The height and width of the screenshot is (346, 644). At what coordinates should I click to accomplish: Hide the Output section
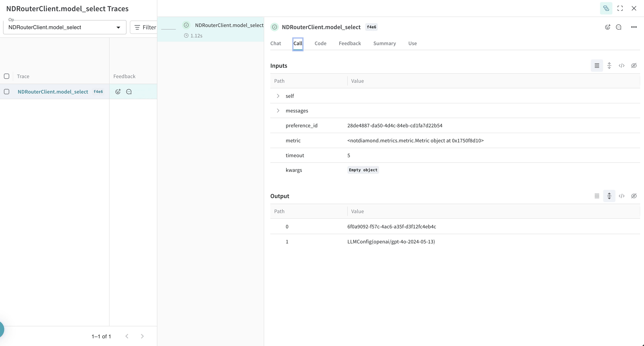[634, 196]
